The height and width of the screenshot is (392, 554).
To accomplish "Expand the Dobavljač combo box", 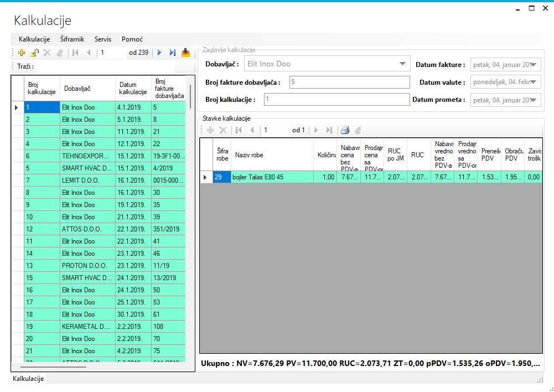I will (x=402, y=64).
